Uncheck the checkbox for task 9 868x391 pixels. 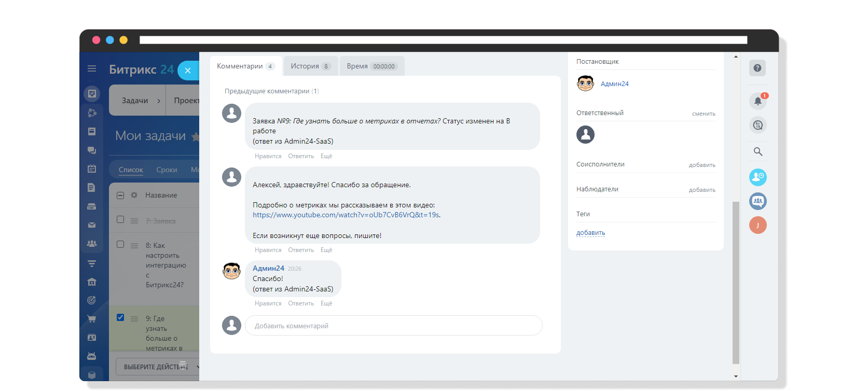pos(120,317)
